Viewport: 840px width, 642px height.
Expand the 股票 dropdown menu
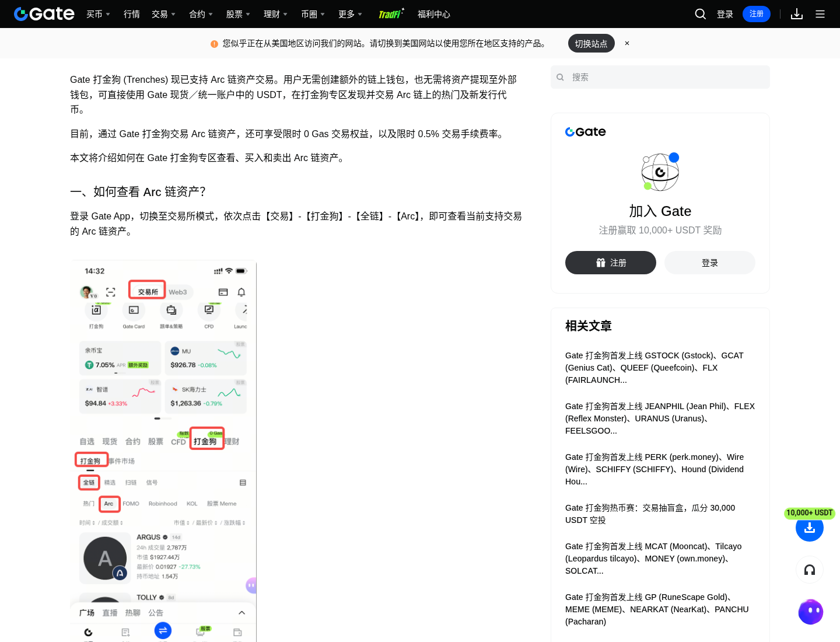coord(238,14)
